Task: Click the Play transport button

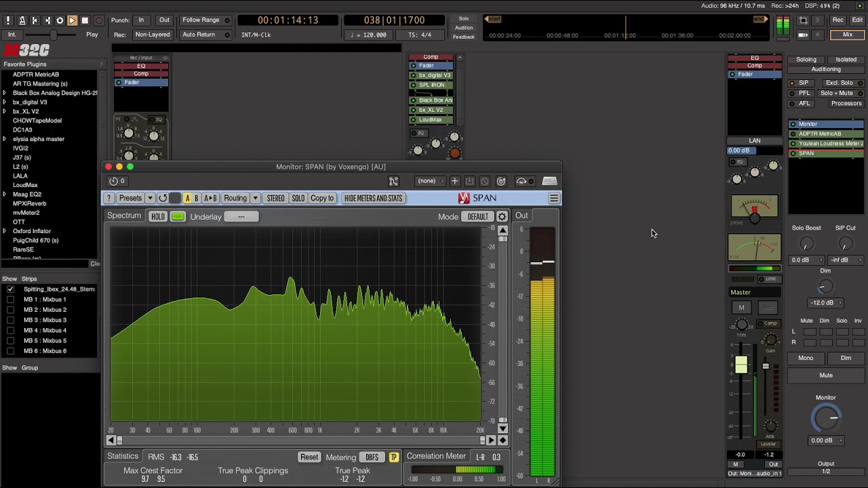Action: pyautogui.click(x=72, y=20)
